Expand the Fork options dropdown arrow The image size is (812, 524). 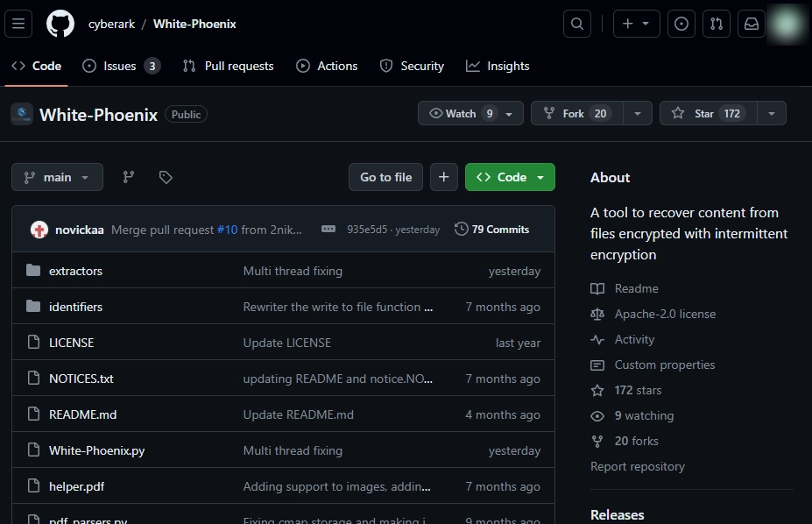(x=638, y=113)
